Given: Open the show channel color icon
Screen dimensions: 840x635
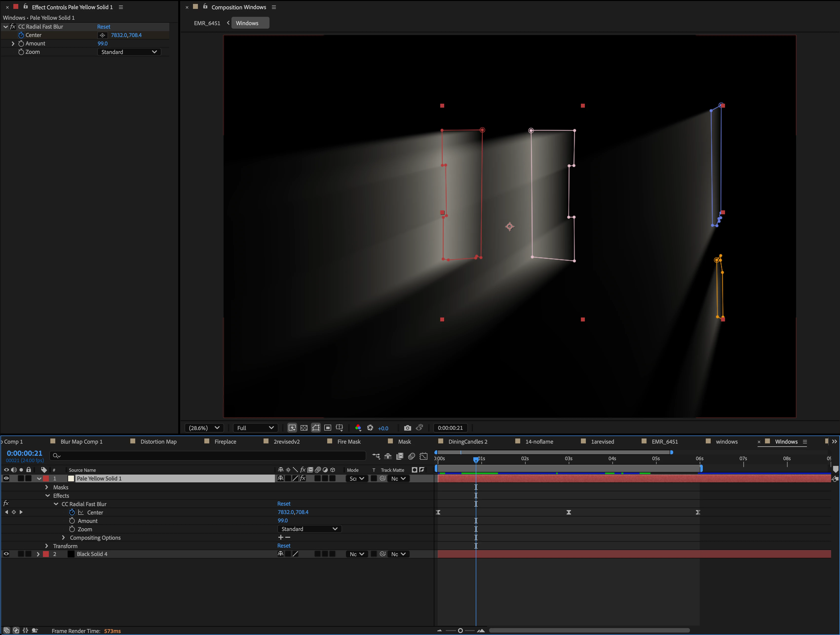Looking at the screenshot, I should (358, 428).
